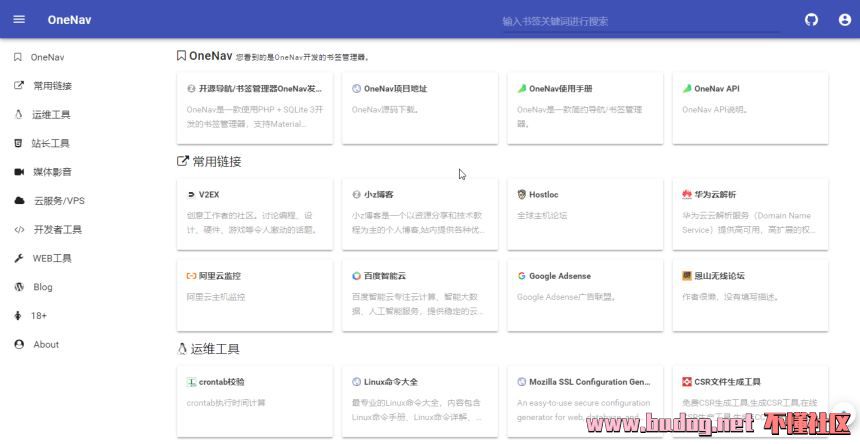Click the video camera icon for 媒体影音
The image size is (860, 444).
coord(18,172)
